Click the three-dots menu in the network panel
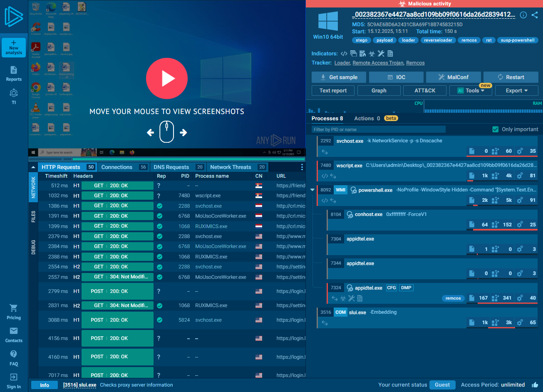Image resolution: width=543 pixels, height=392 pixels. (302, 167)
